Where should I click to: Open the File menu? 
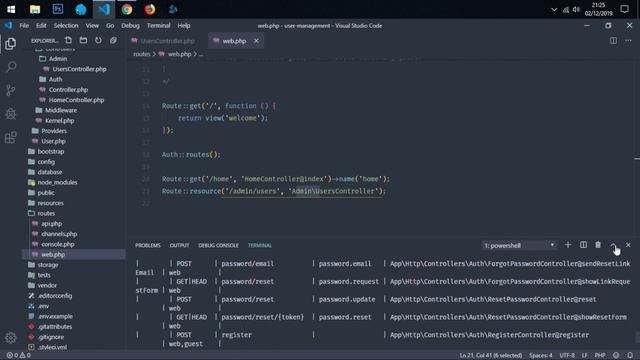(24, 25)
